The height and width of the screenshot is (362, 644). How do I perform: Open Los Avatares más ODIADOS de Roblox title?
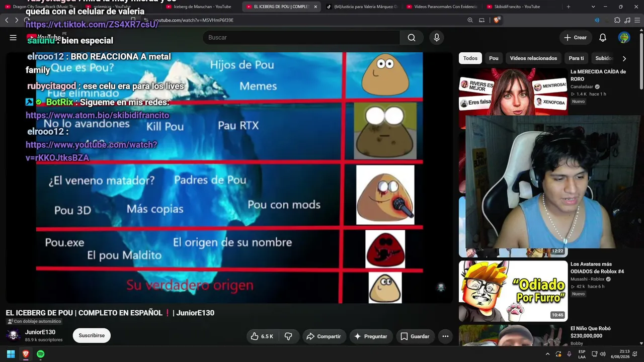pos(597,267)
